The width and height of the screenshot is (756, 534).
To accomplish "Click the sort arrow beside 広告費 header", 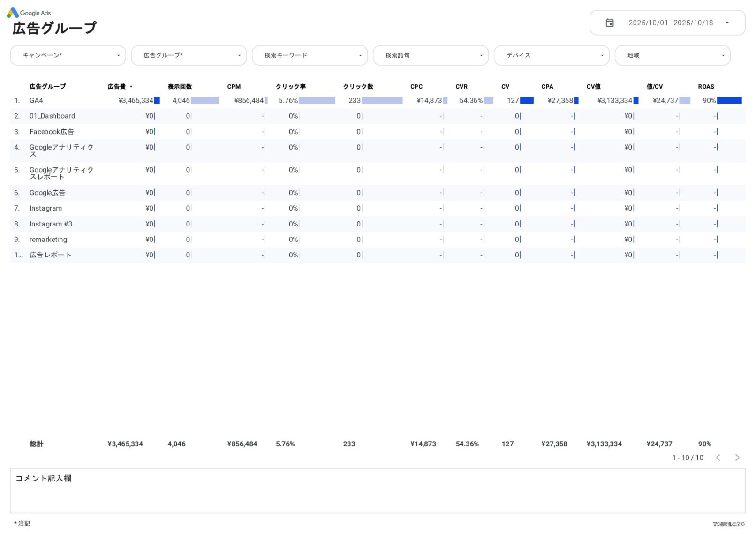I will coord(131,87).
